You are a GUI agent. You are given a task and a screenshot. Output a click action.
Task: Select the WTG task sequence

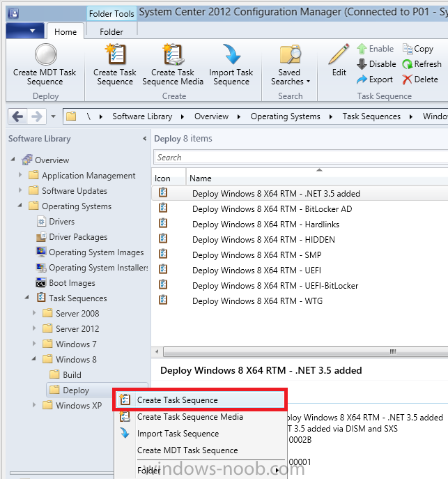[300, 301]
